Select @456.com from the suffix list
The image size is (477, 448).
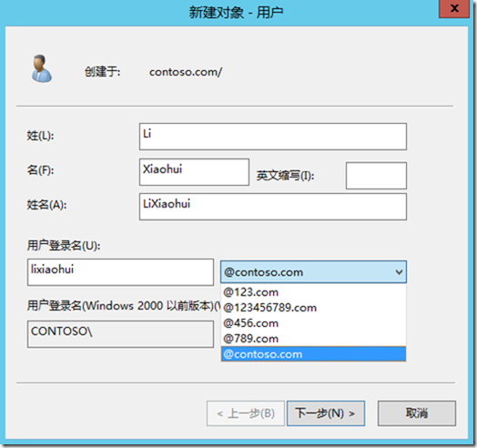313,323
